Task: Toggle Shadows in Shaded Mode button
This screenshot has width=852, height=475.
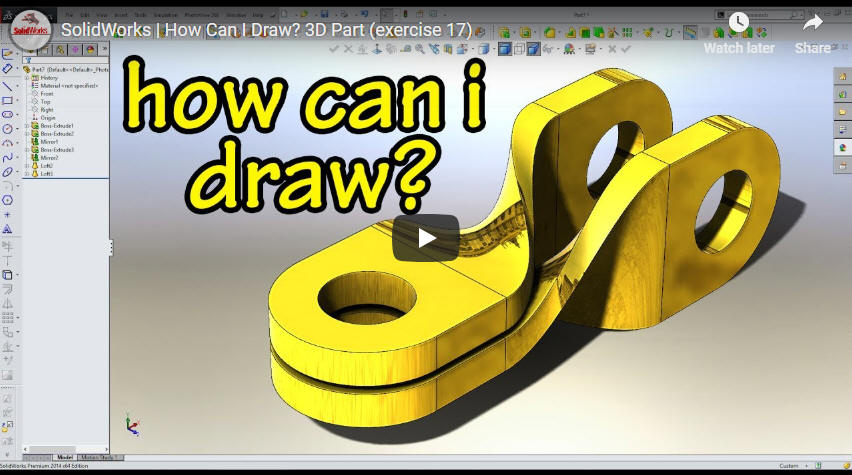Action: coord(534,49)
